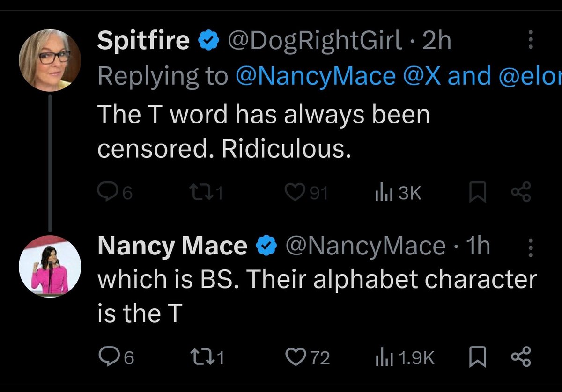562x392 pixels.
Task: Open the @NancyMace mention link
Action: pyautogui.click(x=315, y=76)
